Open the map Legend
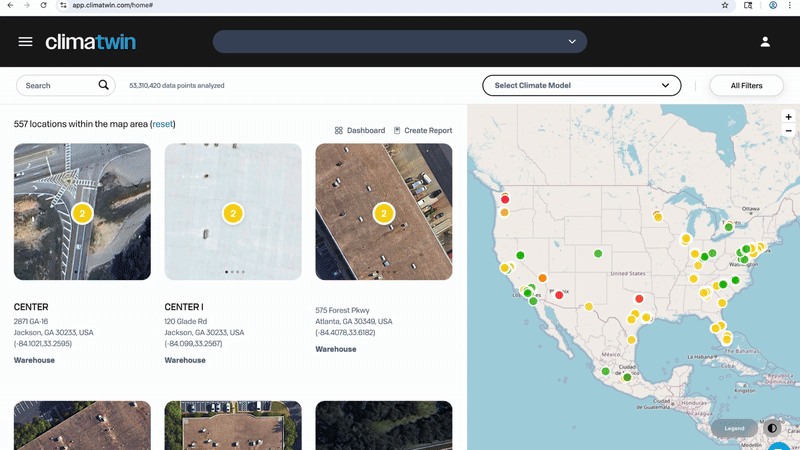The width and height of the screenshot is (800, 450). [734, 428]
